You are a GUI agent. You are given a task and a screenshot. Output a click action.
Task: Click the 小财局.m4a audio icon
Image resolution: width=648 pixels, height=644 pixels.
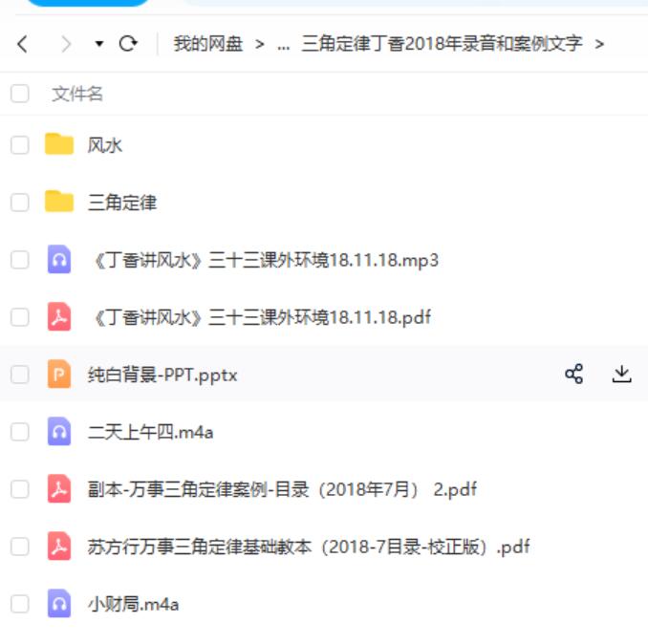pos(59,603)
